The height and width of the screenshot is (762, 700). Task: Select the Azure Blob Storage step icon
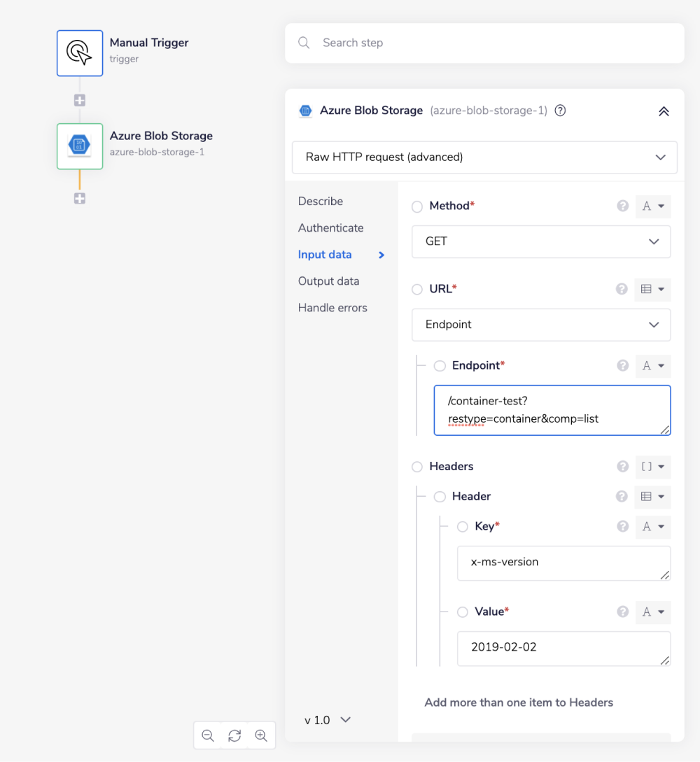[x=80, y=146]
